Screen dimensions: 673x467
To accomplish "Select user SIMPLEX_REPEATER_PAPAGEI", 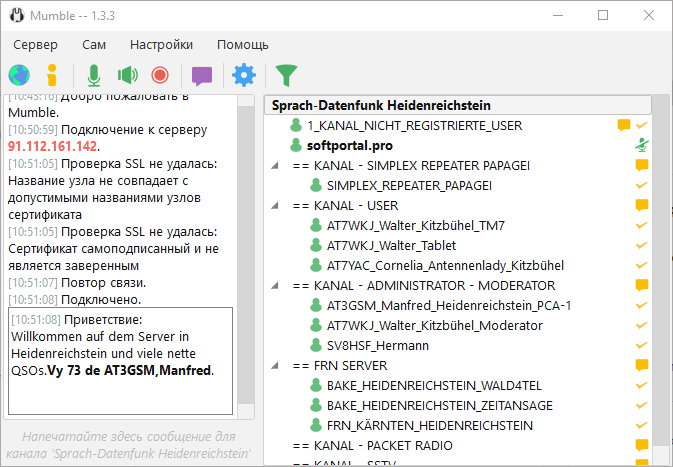I will coord(409,185).
